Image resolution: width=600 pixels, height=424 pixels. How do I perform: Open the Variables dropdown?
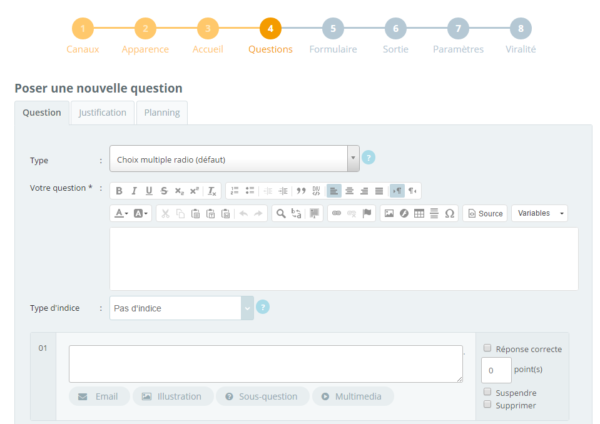(540, 213)
